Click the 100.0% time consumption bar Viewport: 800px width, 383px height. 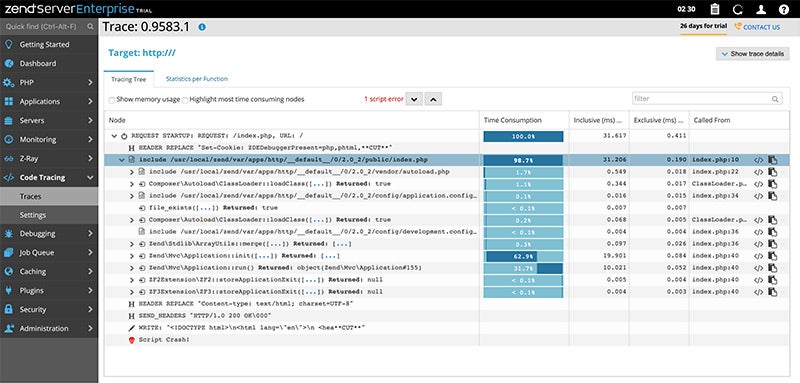[523, 136]
